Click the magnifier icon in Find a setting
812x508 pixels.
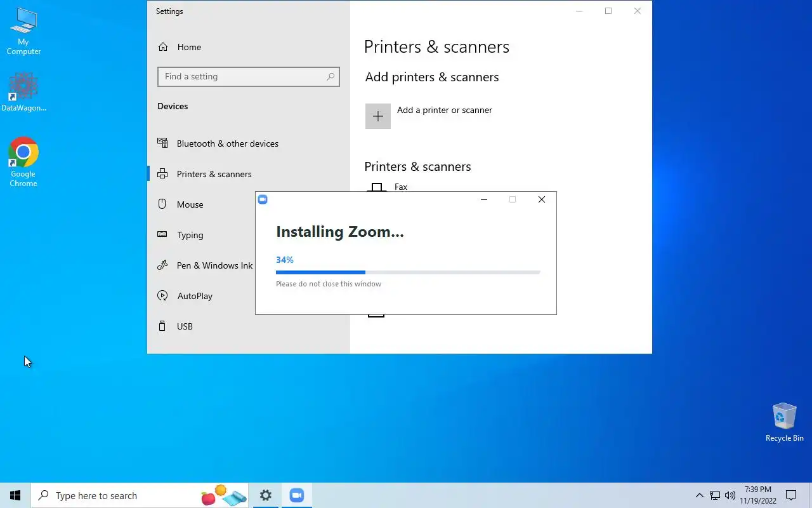click(x=331, y=77)
